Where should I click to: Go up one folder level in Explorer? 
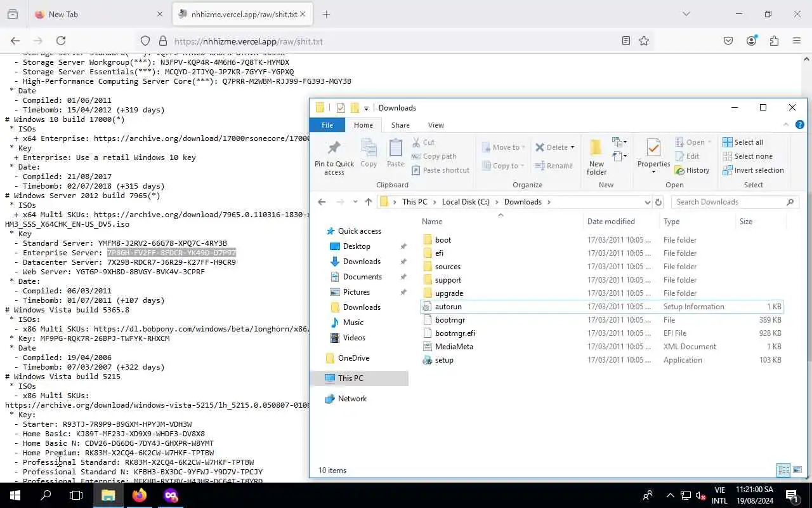[369, 202]
